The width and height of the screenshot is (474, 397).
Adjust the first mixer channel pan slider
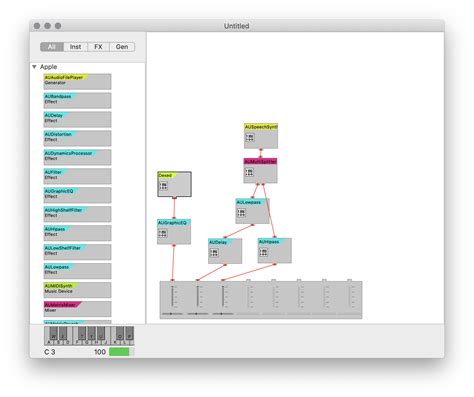tap(172, 314)
